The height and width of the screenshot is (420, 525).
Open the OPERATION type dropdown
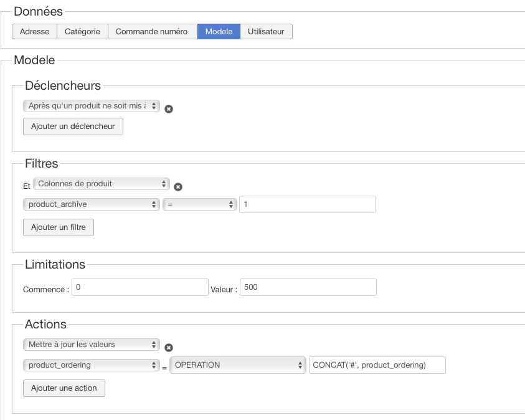pos(238,365)
